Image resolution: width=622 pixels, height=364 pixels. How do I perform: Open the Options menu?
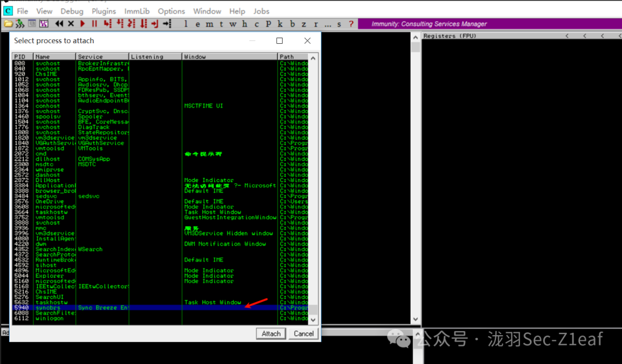point(172,11)
